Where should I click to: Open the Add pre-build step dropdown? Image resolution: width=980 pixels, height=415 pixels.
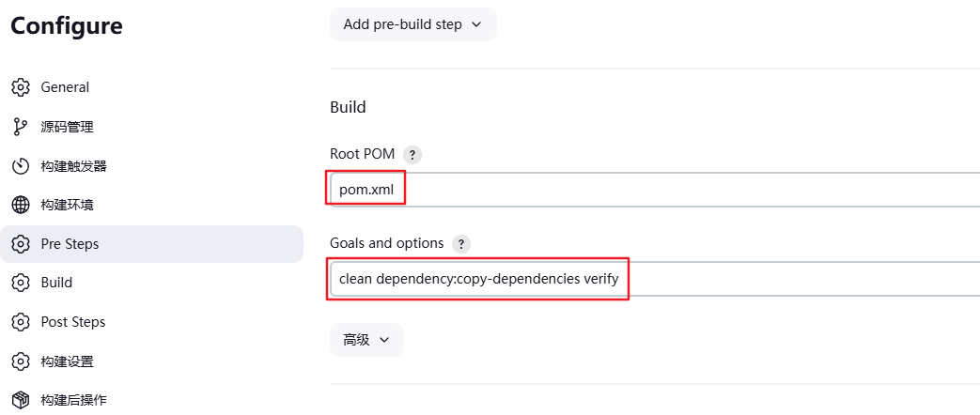point(412,24)
